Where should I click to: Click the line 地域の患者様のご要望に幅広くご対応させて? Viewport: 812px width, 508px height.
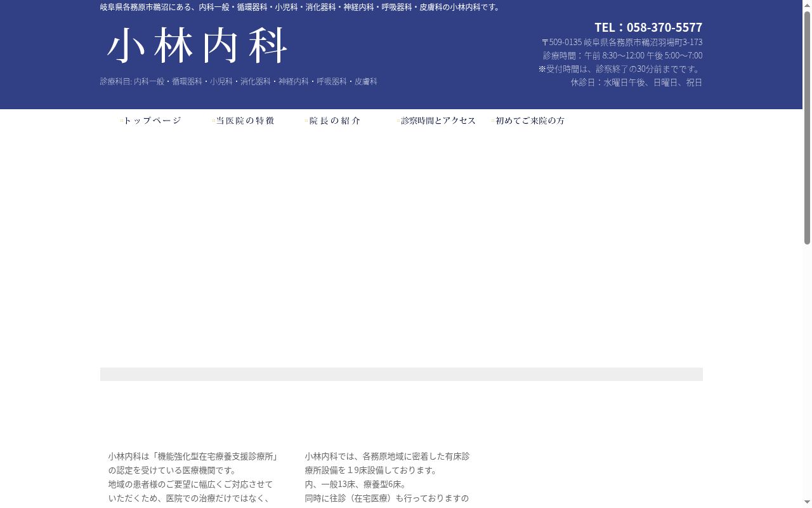(x=190, y=484)
